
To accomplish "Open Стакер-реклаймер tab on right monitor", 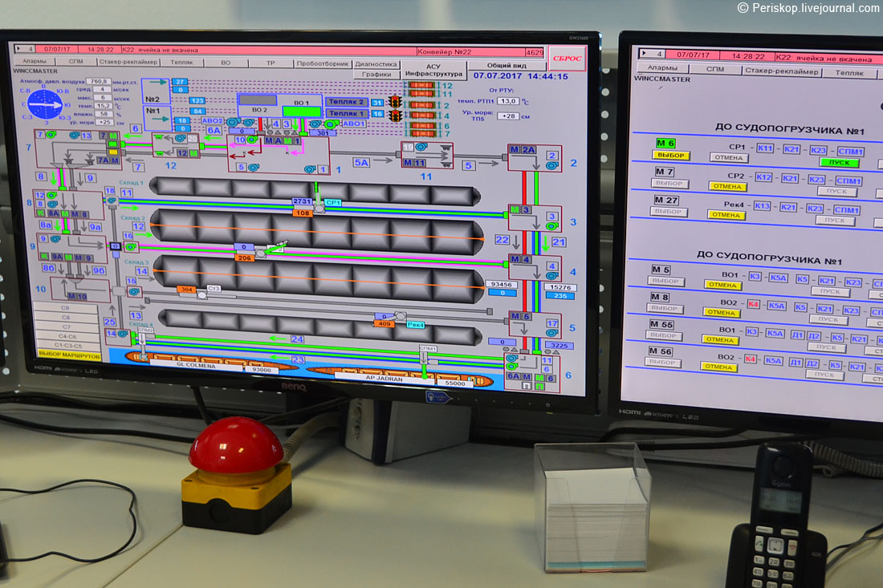I will (x=781, y=71).
